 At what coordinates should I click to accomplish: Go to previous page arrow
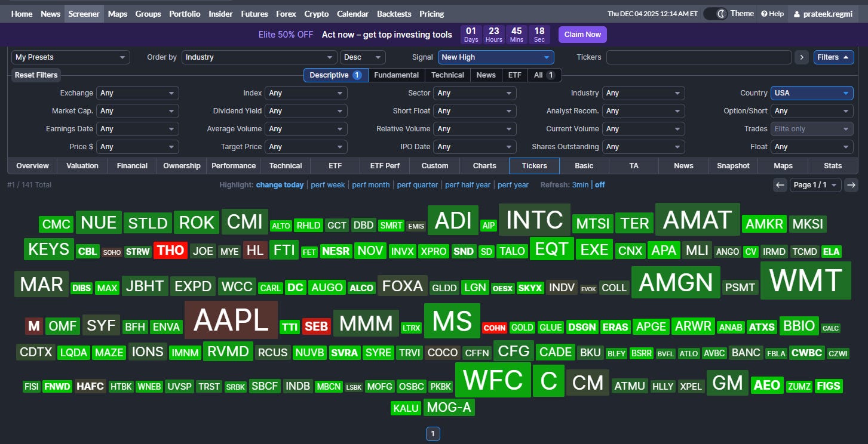tap(780, 185)
